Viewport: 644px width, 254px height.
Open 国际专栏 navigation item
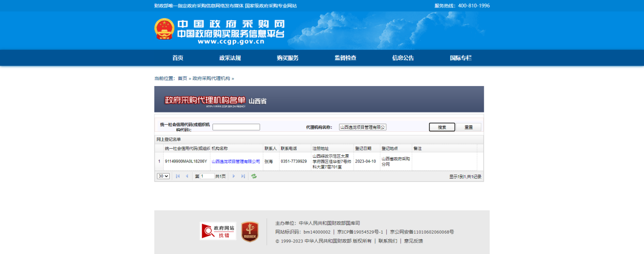[461, 58]
